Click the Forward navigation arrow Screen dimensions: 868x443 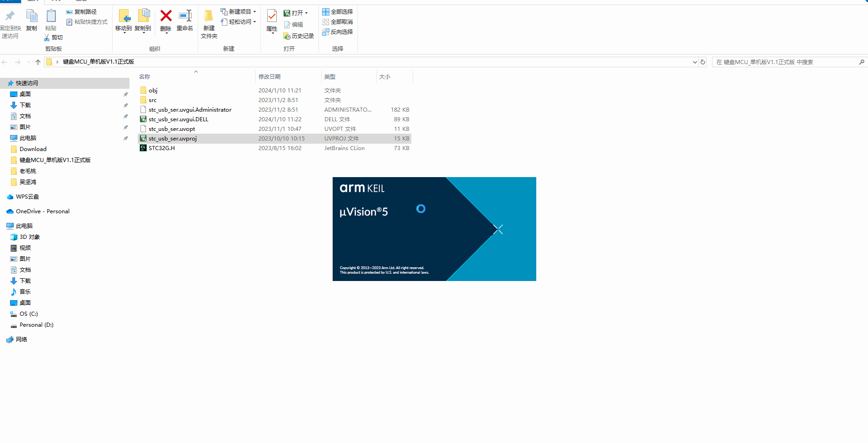[17, 62]
